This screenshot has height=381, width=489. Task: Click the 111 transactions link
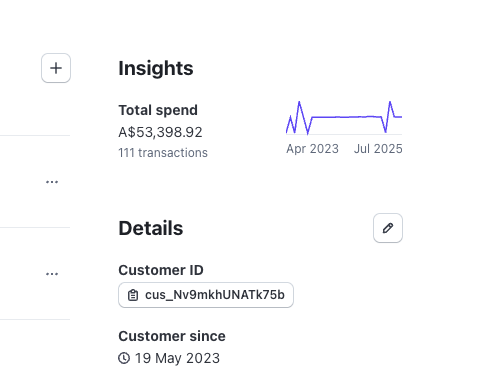tap(163, 153)
